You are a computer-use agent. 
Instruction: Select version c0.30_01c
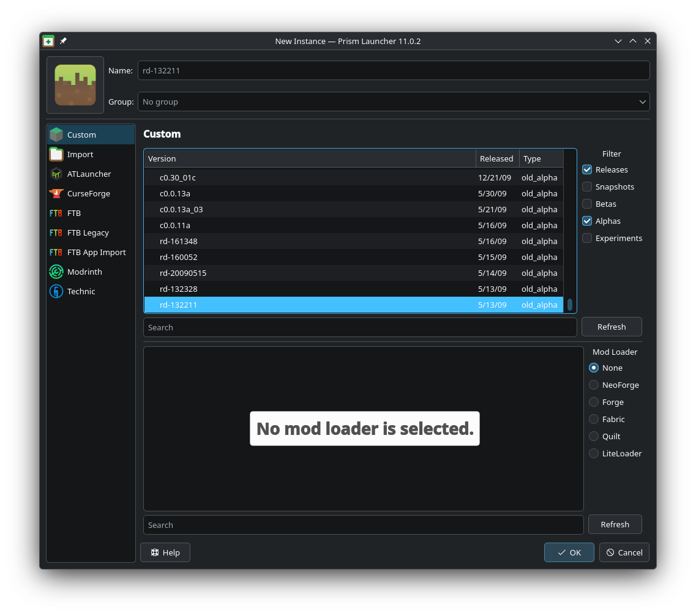click(354, 177)
